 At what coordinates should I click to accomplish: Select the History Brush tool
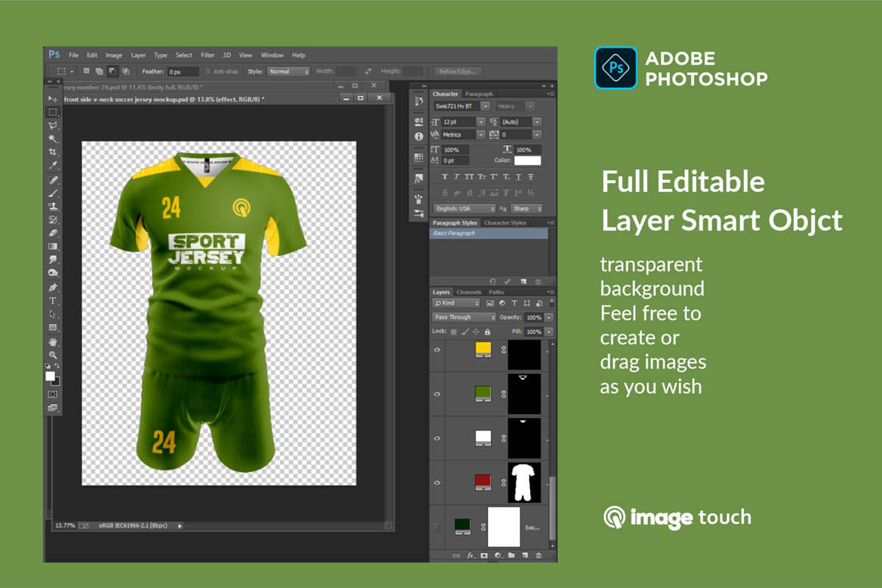[53, 220]
